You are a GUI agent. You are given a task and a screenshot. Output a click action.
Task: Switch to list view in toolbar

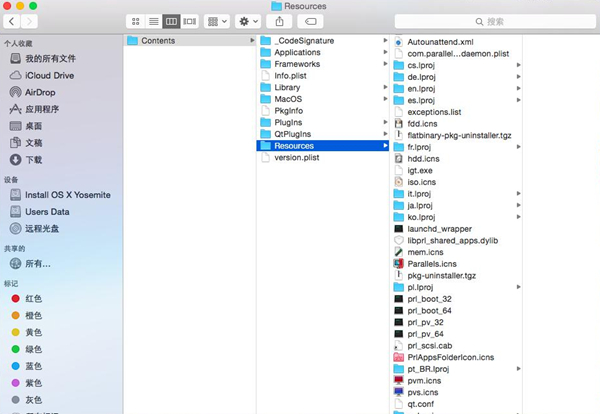point(153,21)
